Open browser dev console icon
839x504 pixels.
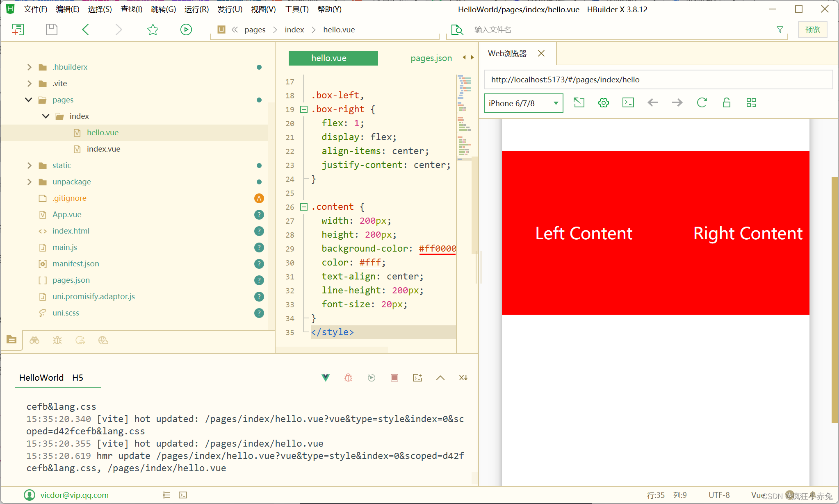point(628,102)
